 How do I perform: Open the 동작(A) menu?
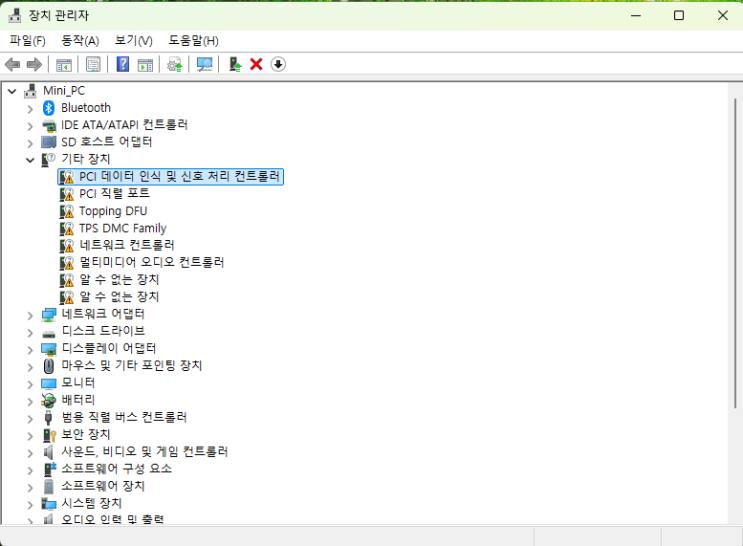point(80,41)
